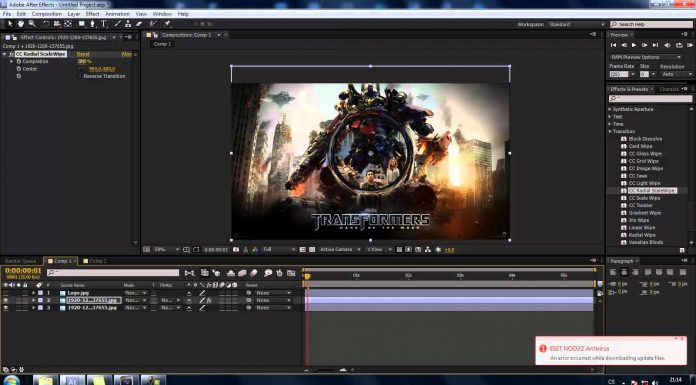Viewport: 696px width, 385px height.
Task: Select the Linear Wipe effect
Action: [642, 228]
